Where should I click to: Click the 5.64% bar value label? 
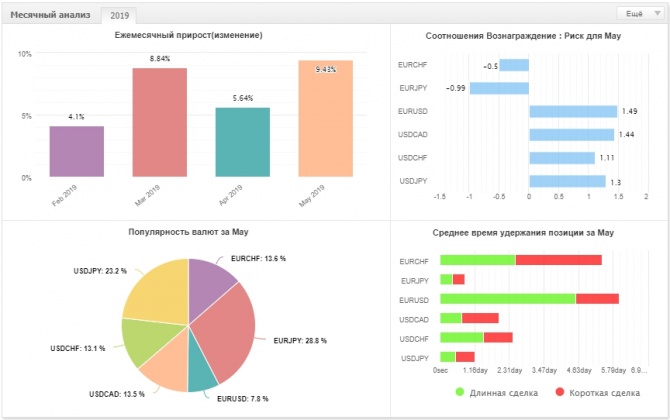click(243, 98)
